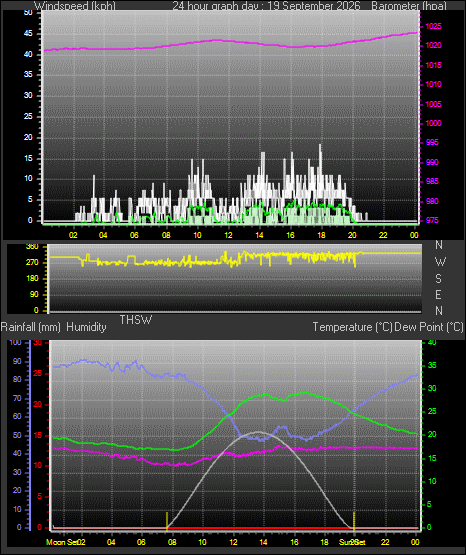Click the 12 hour label on wind graph

[229, 235]
